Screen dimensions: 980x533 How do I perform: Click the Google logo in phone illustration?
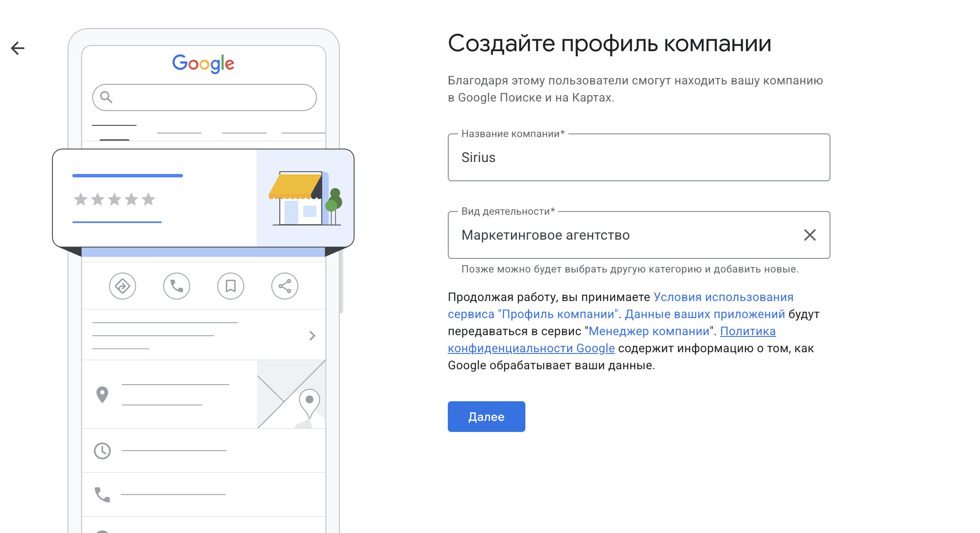[203, 64]
